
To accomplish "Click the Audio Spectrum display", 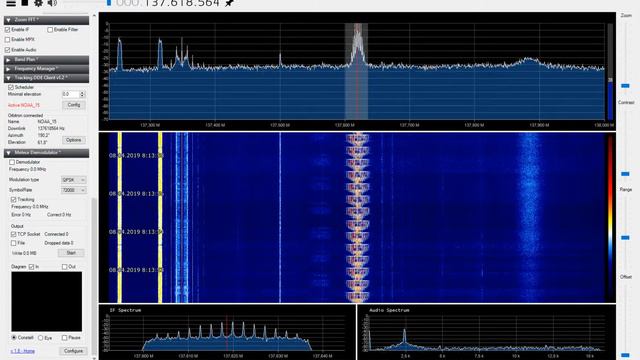I will [x=487, y=332].
